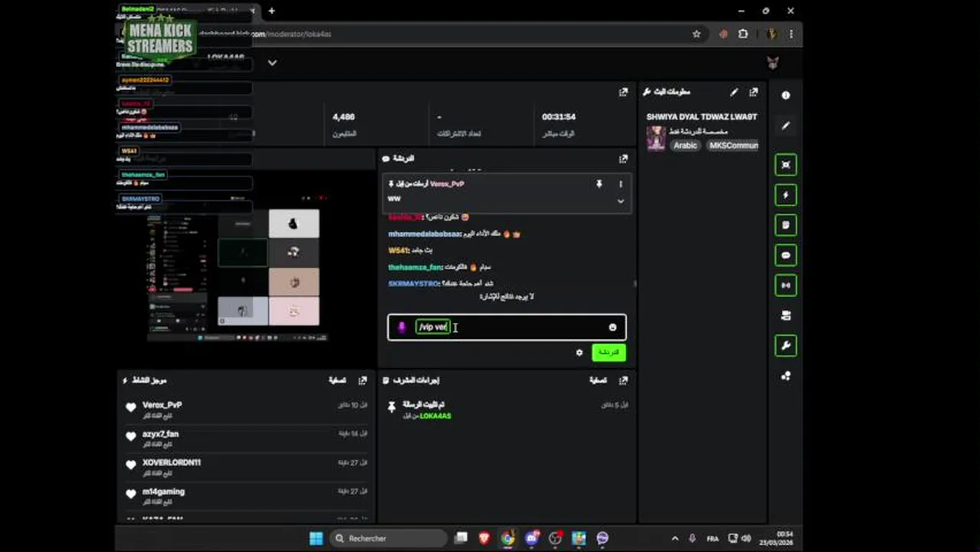Click the stream title SHWIYA DYAL TDWAZ LWA9T
This screenshot has height=552, width=980.
tap(702, 117)
